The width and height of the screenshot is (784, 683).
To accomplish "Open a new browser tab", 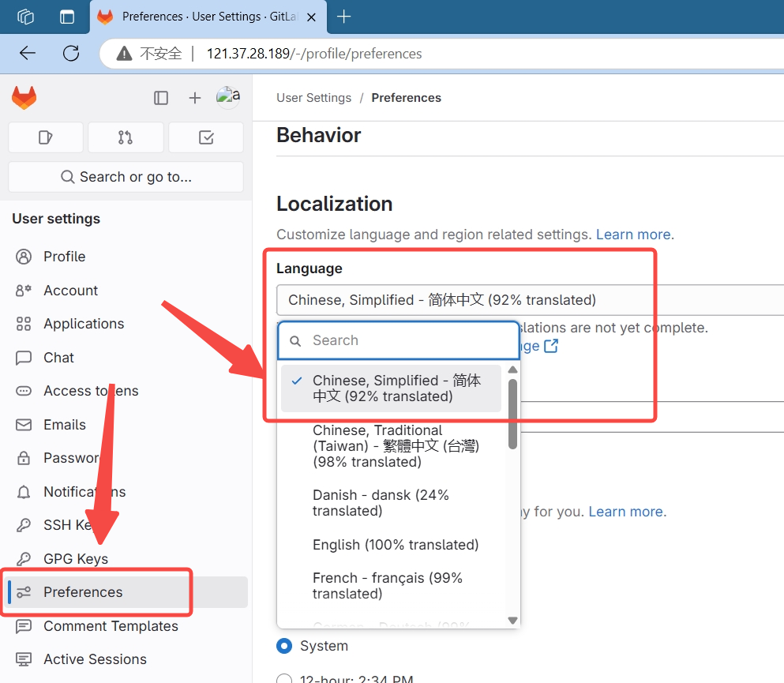I will [x=344, y=17].
